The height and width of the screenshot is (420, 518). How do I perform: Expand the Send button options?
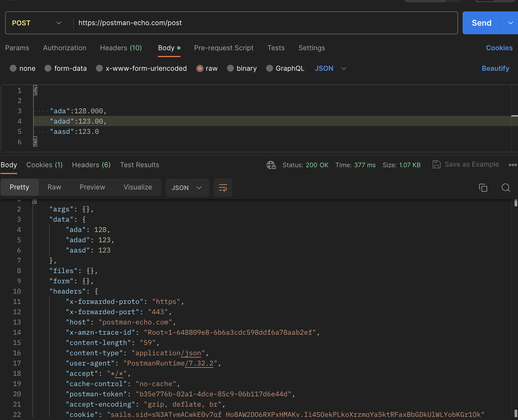tap(510, 23)
